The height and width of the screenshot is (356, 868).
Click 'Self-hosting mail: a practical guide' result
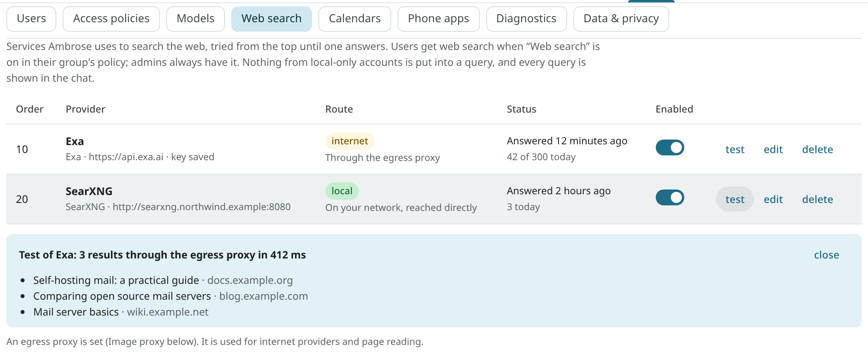point(116,280)
